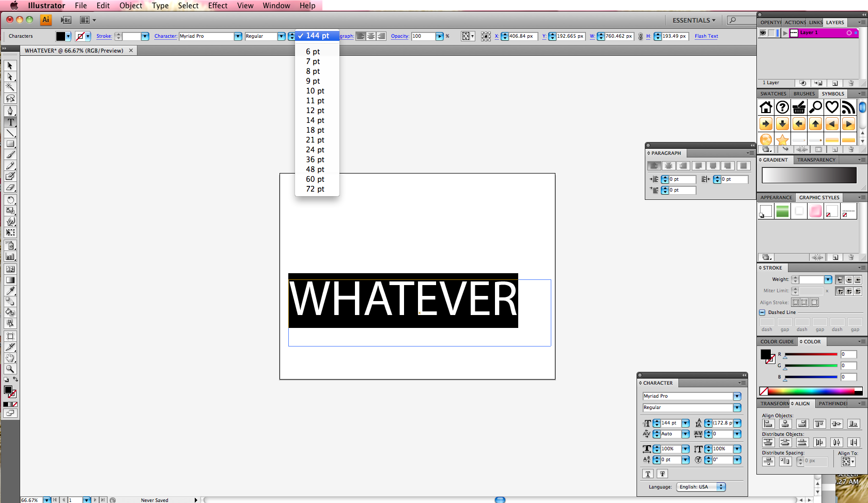Image resolution: width=868 pixels, height=503 pixels.
Task: Click the color spectrum ramp bar
Action: tap(811, 391)
